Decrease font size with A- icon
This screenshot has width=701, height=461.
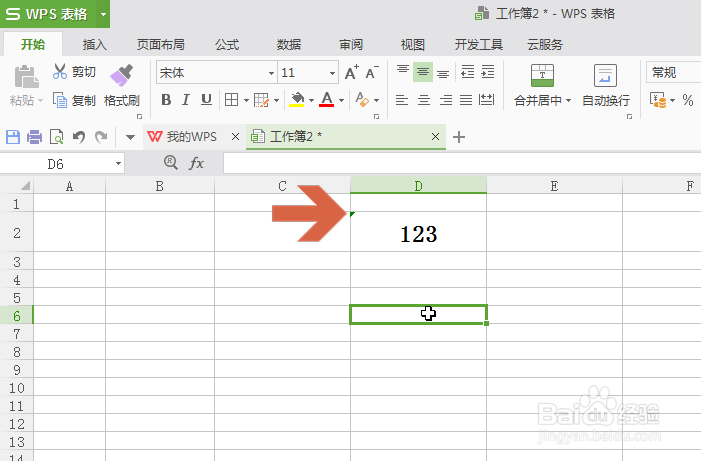tap(372, 72)
